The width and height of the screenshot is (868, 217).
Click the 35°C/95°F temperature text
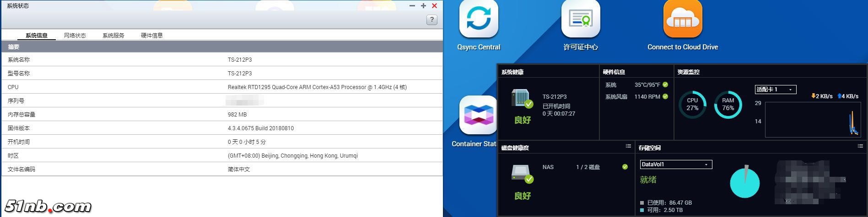coord(647,85)
